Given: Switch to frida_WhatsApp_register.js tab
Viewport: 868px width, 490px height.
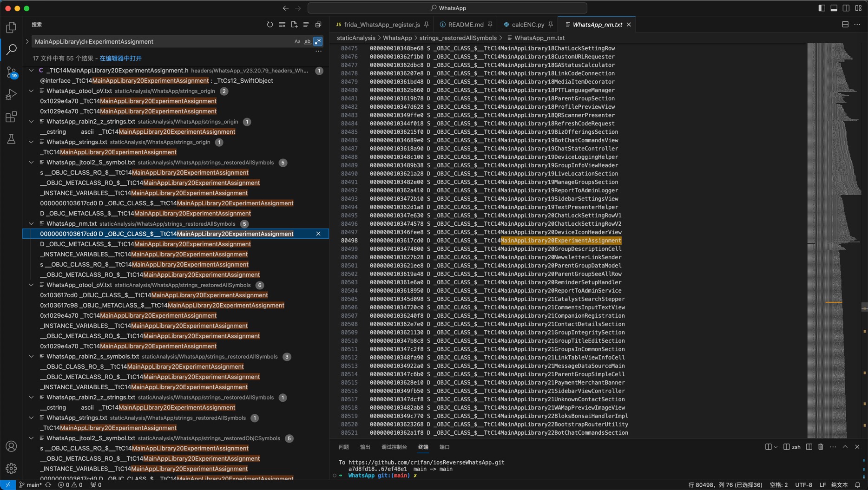Looking at the screenshot, I should click(x=381, y=25).
